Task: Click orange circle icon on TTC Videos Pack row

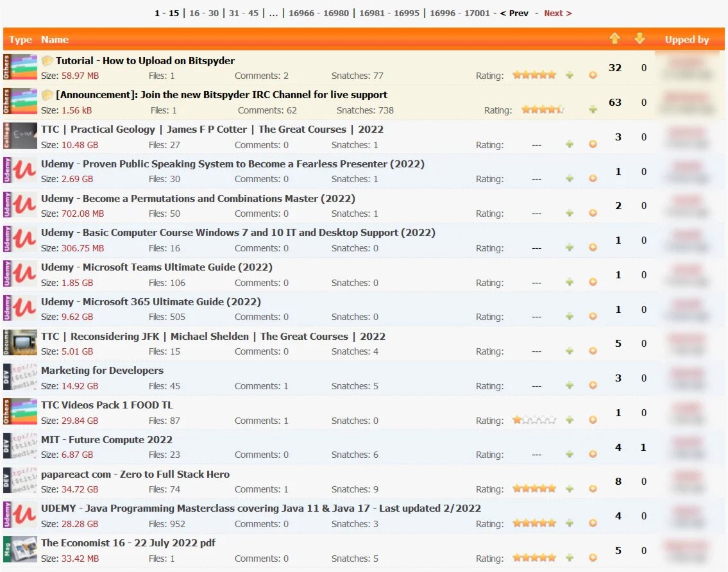Action: [593, 420]
